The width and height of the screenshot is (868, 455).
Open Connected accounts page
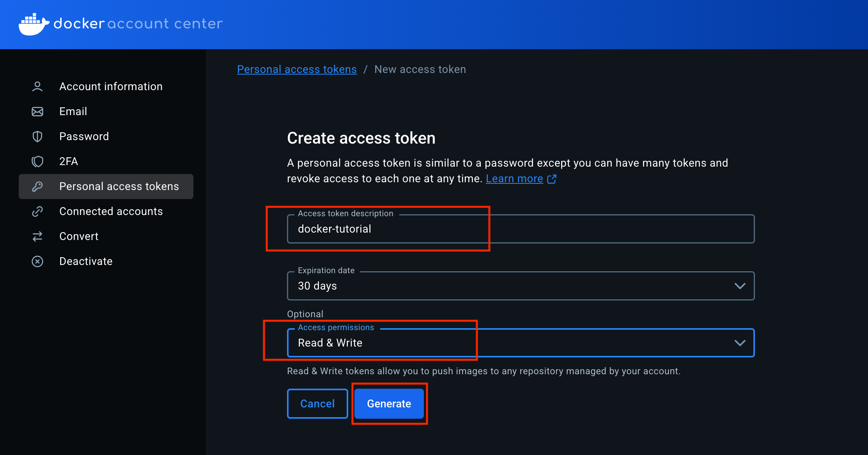[x=106, y=212]
